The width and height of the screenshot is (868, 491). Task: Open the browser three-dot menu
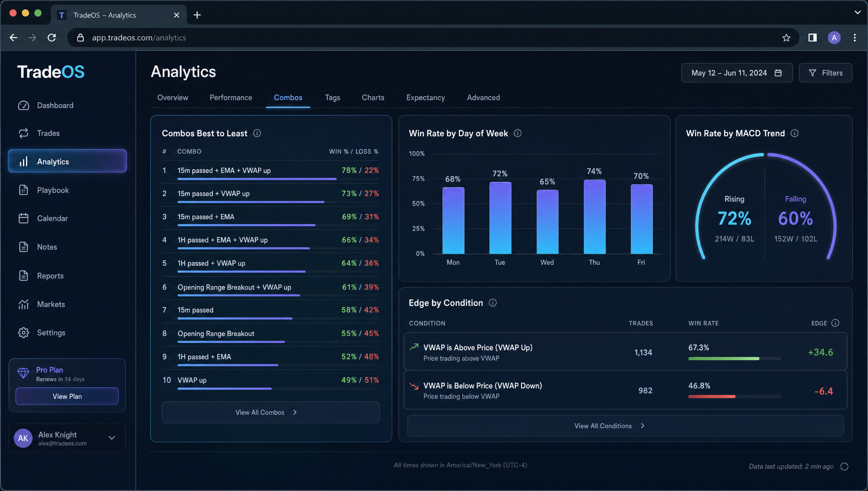coord(854,37)
